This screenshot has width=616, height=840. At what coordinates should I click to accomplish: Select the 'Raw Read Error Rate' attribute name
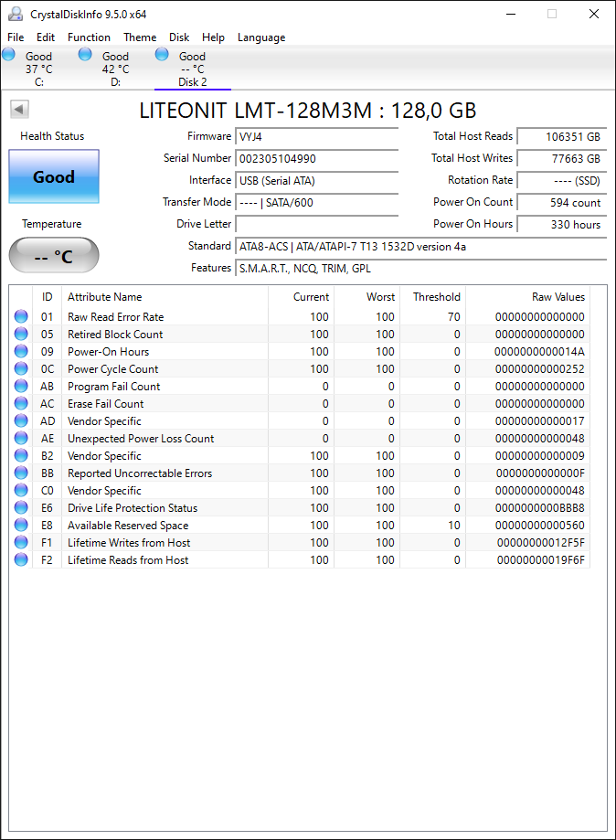click(116, 316)
